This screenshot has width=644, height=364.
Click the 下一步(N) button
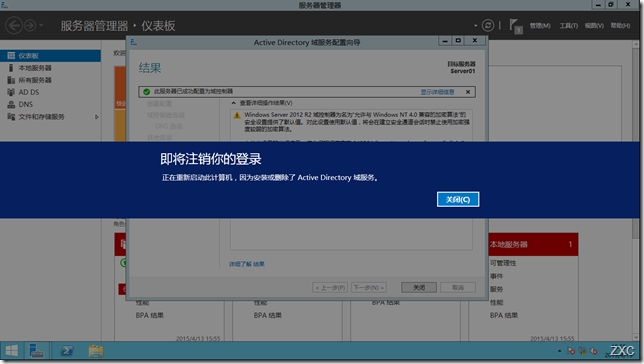[x=369, y=288]
